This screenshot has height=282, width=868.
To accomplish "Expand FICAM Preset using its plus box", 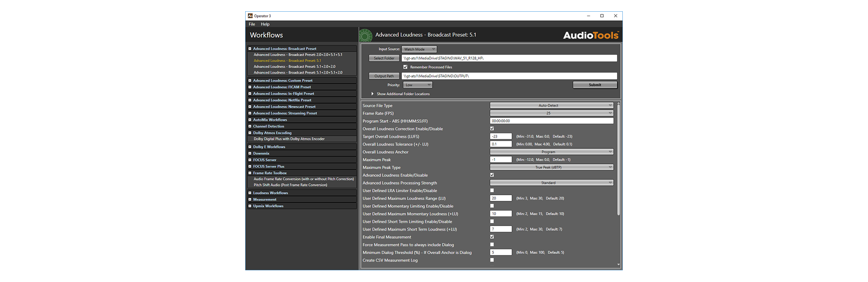I will click(250, 87).
